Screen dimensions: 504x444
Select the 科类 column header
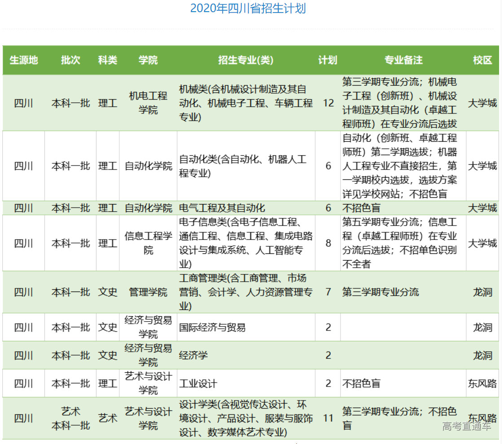108,60
